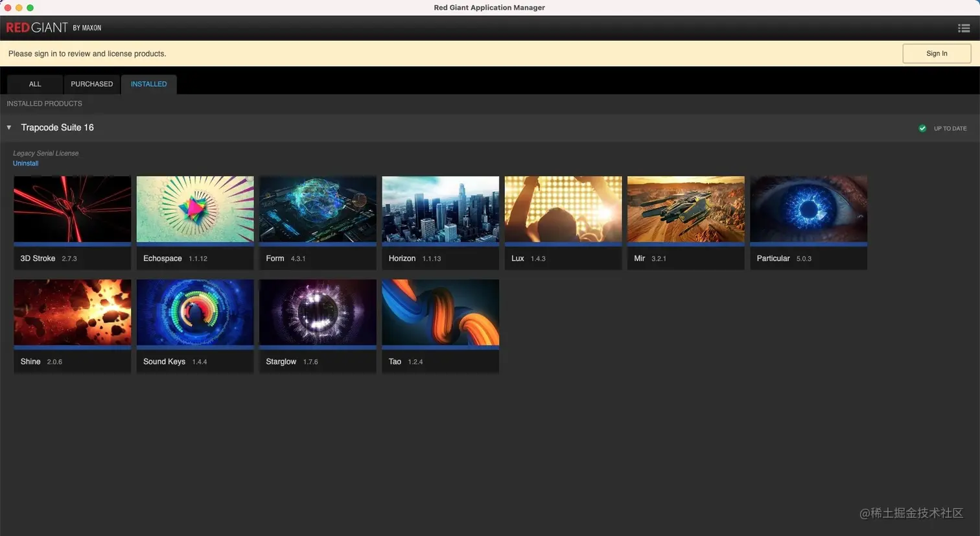Click the Lux version 1.4.3 text
The image size is (980, 536).
538,259
